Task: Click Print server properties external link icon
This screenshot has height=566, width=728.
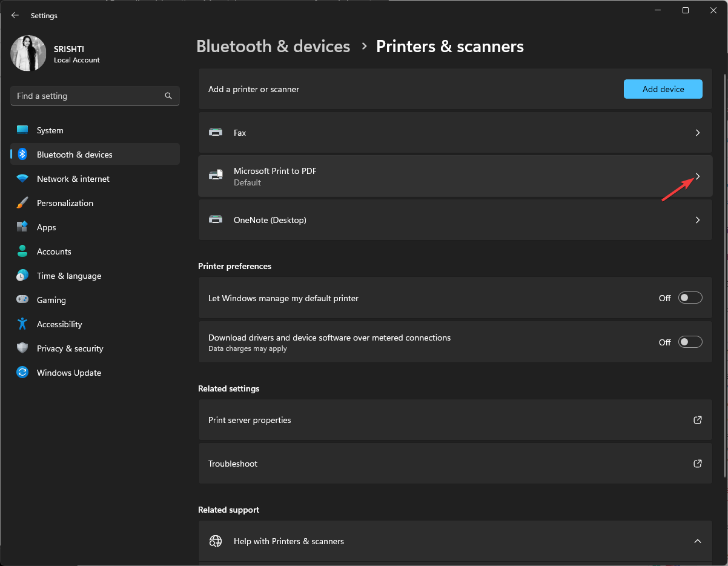Action: [x=698, y=420]
